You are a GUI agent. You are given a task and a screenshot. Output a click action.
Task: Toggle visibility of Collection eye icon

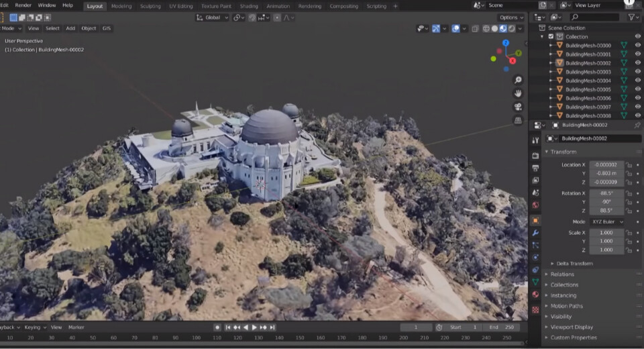(x=638, y=36)
